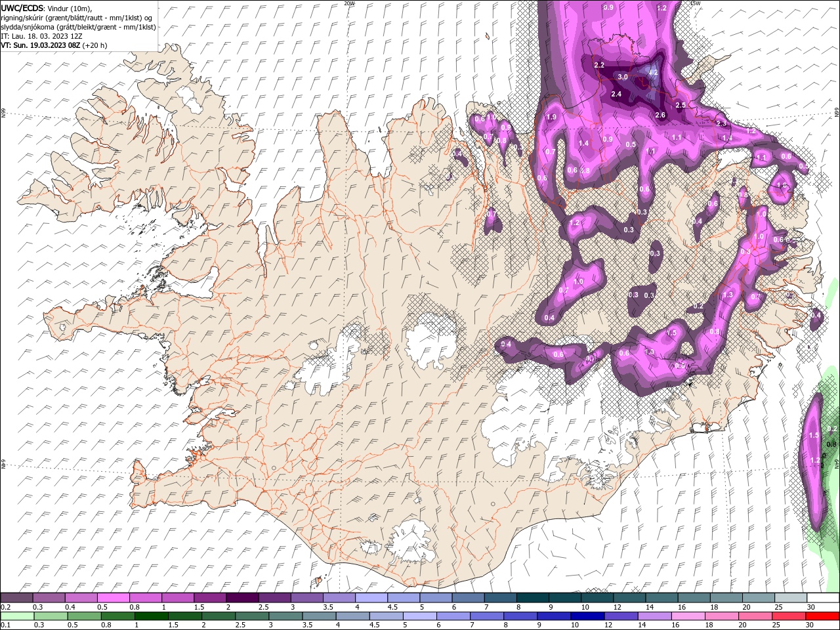840x630 pixels.
Task: Click the '4.2' peak snowfall value on the map
Action: pyautogui.click(x=652, y=73)
